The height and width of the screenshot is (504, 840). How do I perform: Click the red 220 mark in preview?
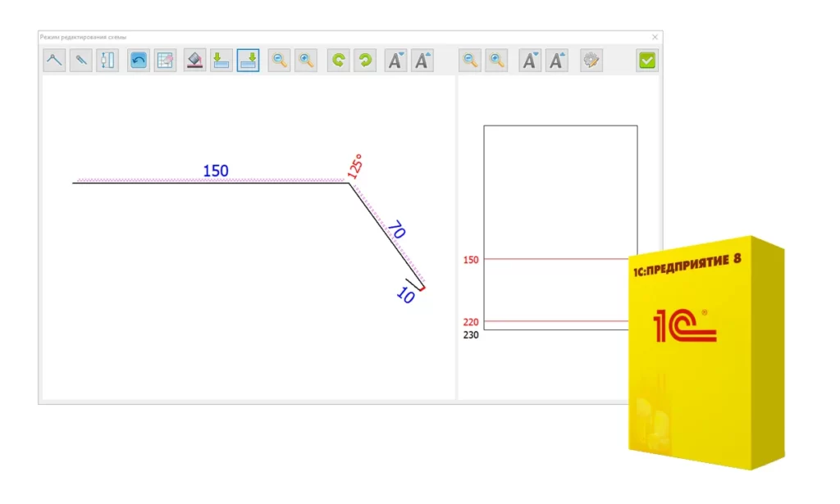[471, 322]
